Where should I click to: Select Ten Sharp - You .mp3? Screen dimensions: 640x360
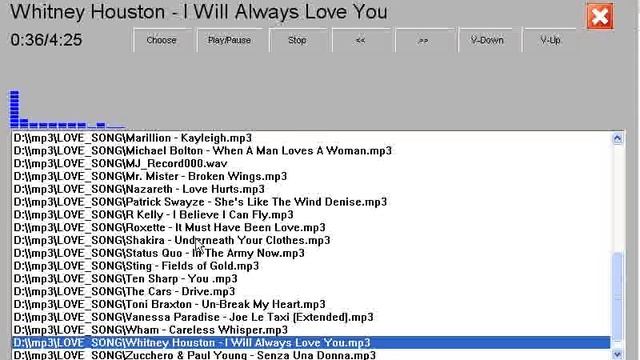click(311, 279)
